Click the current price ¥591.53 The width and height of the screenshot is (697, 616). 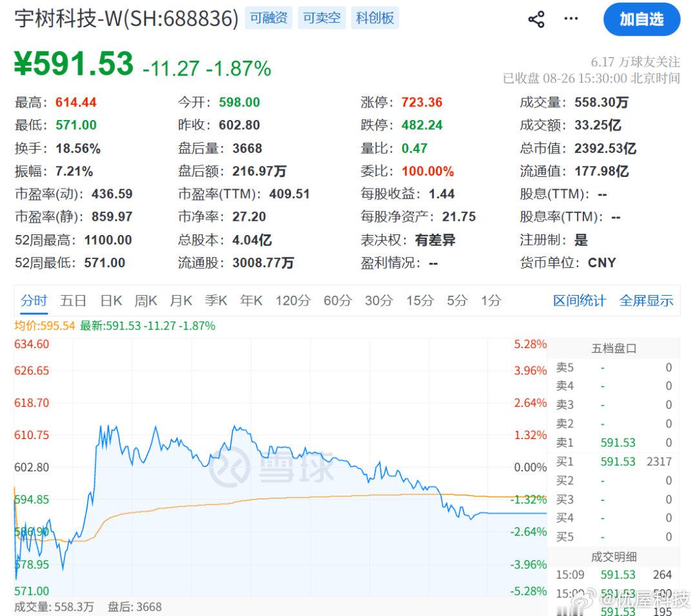point(74,63)
